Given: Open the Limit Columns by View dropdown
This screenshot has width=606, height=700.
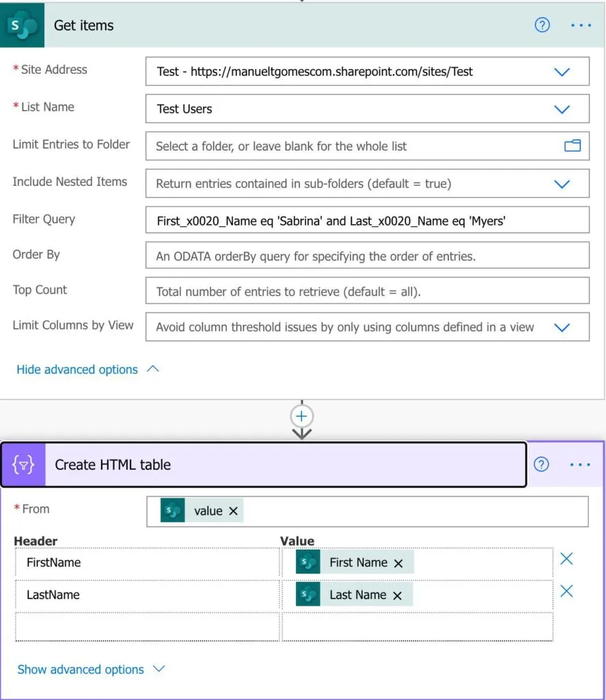Looking at the screenshot, I should (x=562, y=327).
